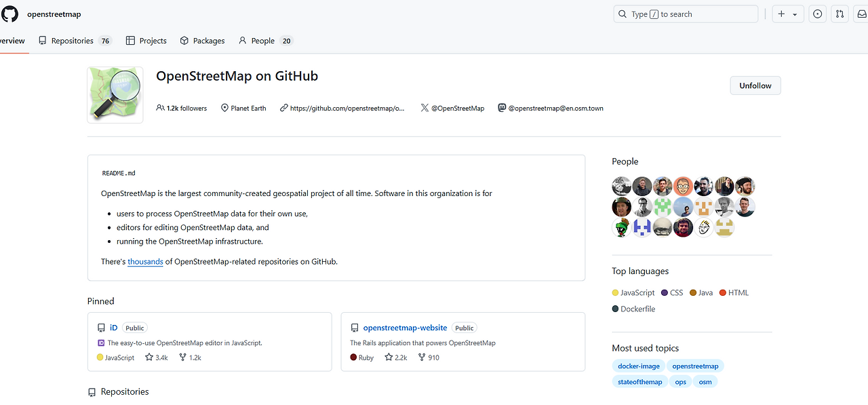Click the Unfollow button
This screenshot has width=868, height=405.
coord(755,85)
